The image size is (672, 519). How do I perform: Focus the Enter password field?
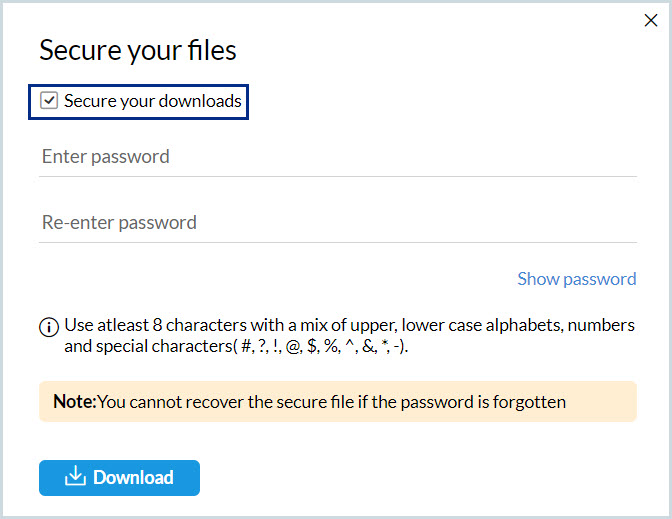pos(337,157)
